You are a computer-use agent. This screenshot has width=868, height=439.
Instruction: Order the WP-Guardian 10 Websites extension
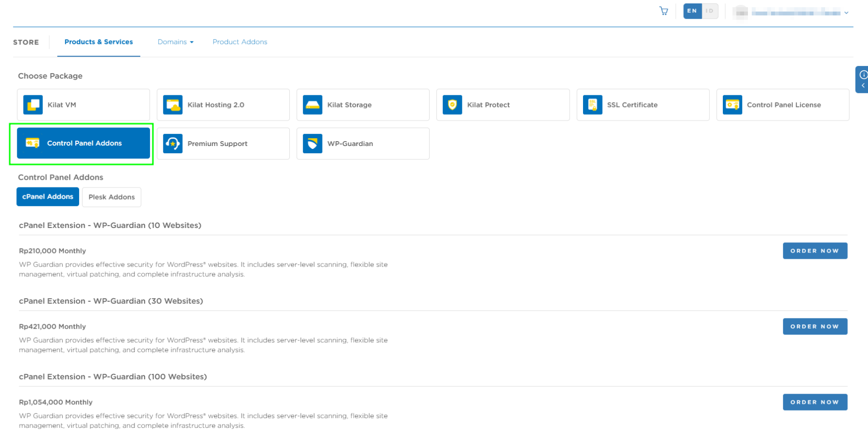tap(815, 251)
